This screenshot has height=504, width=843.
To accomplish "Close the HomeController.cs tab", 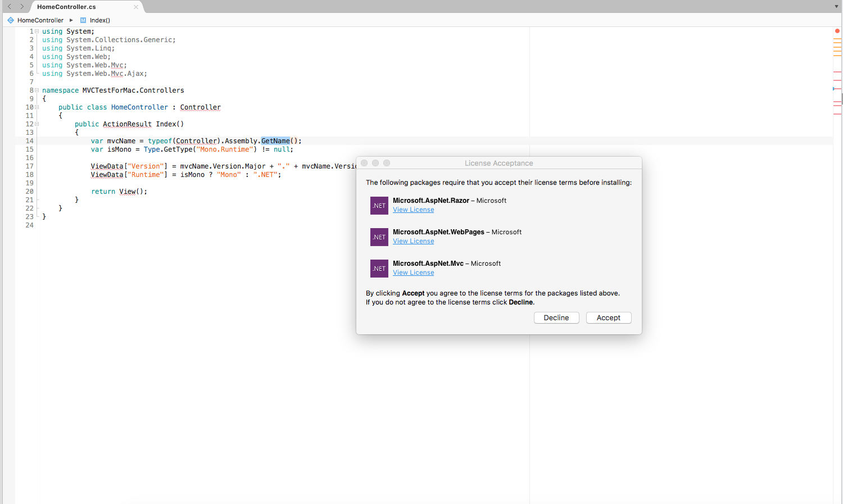I will click(135, 7).
